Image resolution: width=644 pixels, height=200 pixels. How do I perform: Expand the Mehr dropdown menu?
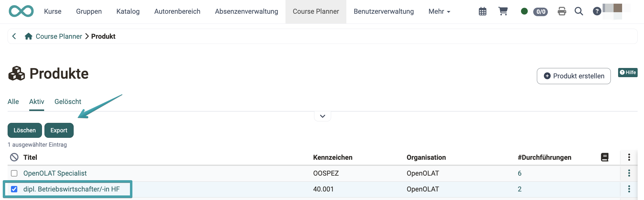tap(439, 11)
